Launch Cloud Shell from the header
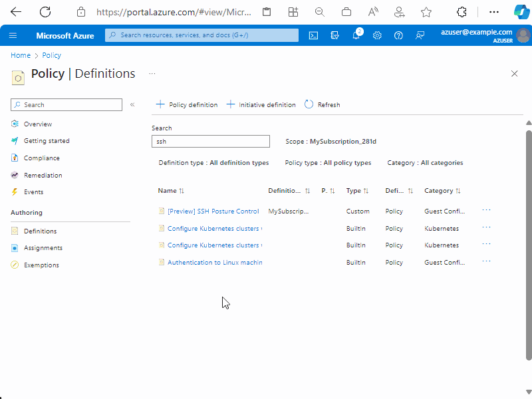The image size is (532, 399). pyautogui.click(x=313, y=35)
